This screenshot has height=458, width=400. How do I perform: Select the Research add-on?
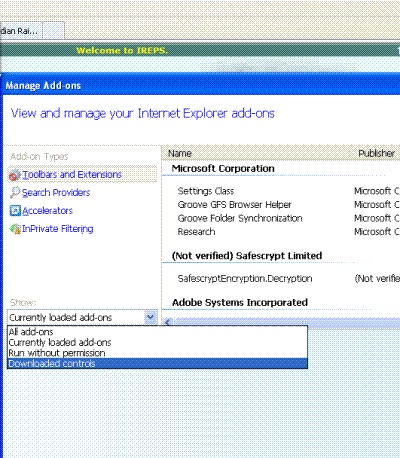(196, 232)
